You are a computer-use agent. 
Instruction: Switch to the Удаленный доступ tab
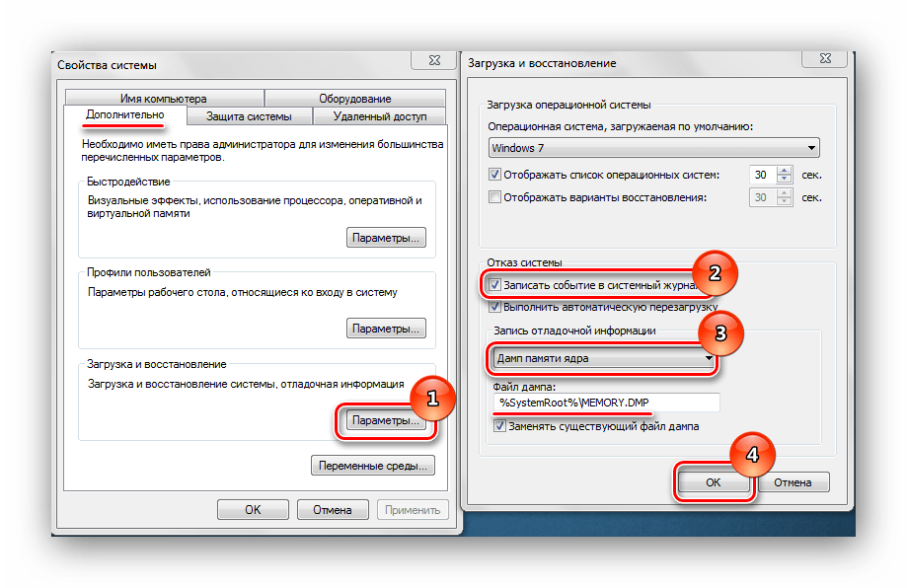click(379, 116)
